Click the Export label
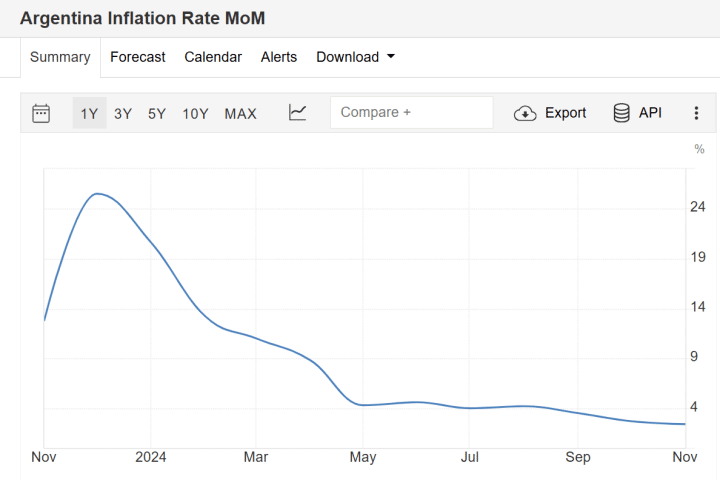 click(x=565, y=113)
